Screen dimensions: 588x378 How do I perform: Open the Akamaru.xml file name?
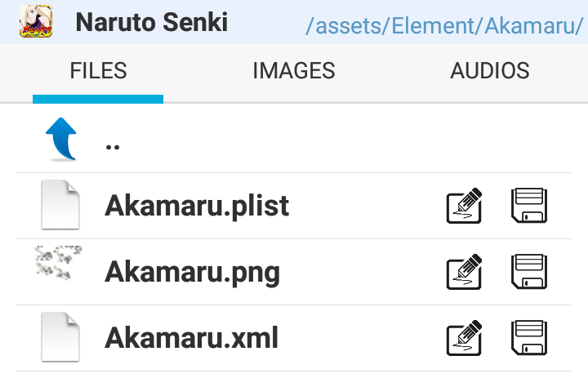tap(191, 338)
